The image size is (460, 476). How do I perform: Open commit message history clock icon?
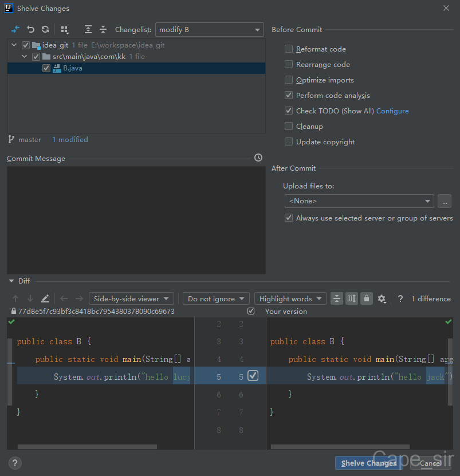pyautogui.click(x=258, y=158)
